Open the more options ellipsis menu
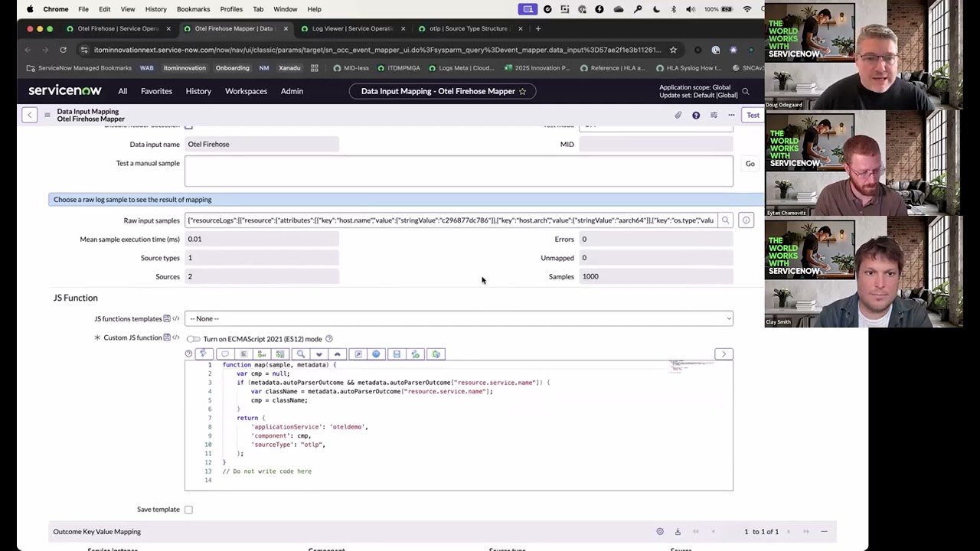 point(730,115)
